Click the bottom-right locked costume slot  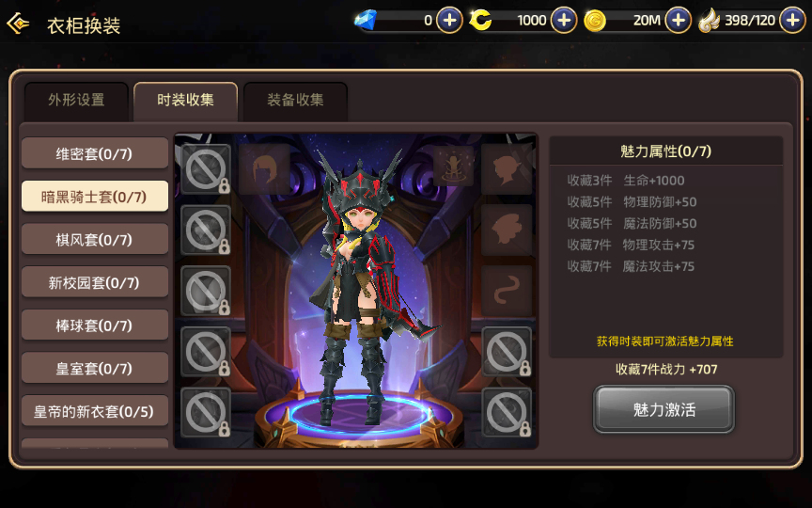point(507,413)
